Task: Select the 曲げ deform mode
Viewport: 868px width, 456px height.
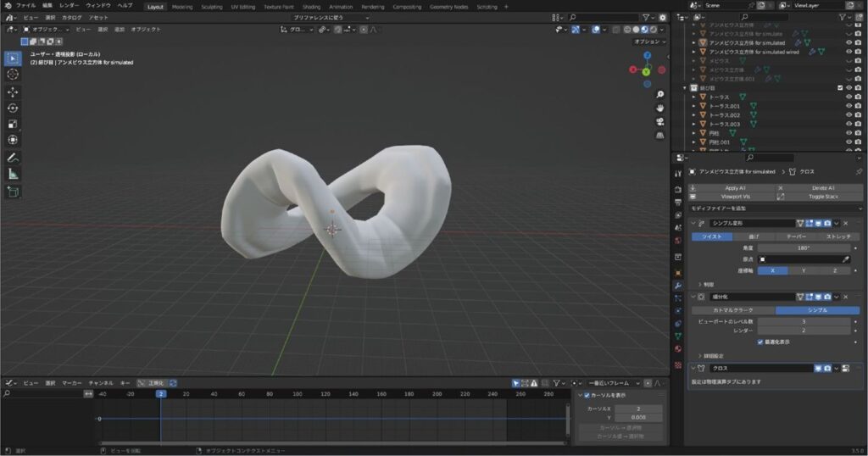Action: 754,236
